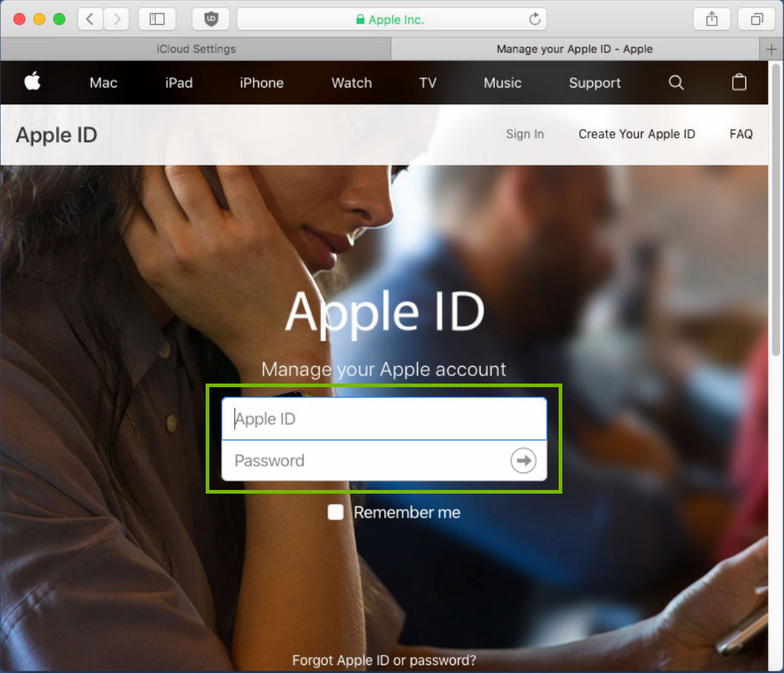
Task: Switch to the iCloud Settings tab
Action: (x=195, y=49)
